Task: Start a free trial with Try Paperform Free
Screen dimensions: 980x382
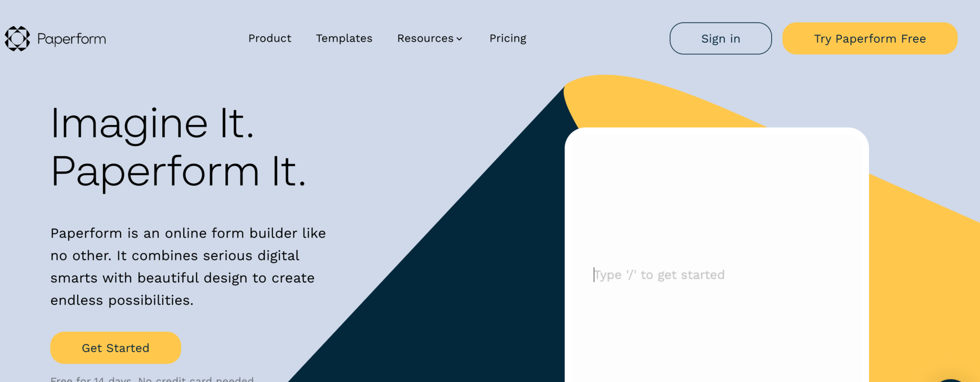Action: pos(869,38)
